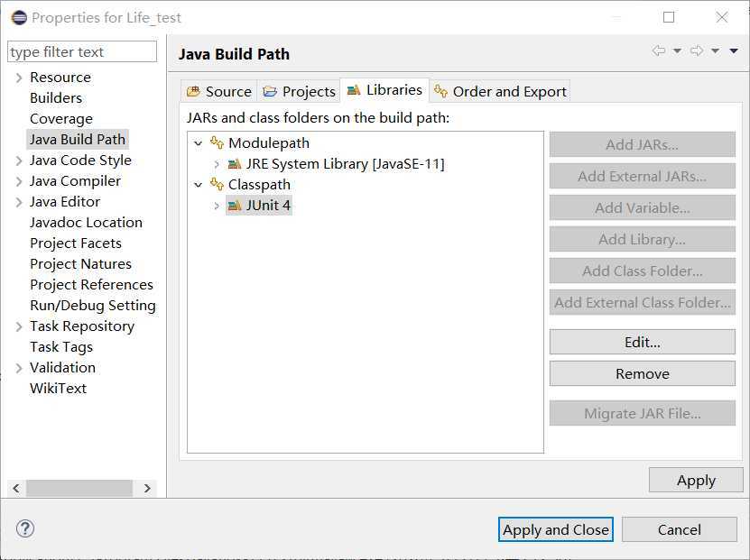This screenshot has height=560, width=750.
Task: Open back history dropdown arrow
Action: tap(677, 51)
